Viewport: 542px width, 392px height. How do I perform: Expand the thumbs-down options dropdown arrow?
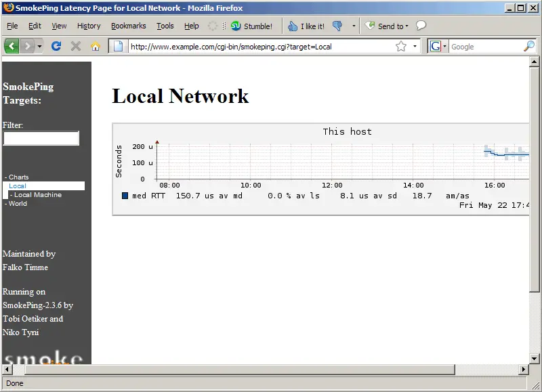(354, 26)
